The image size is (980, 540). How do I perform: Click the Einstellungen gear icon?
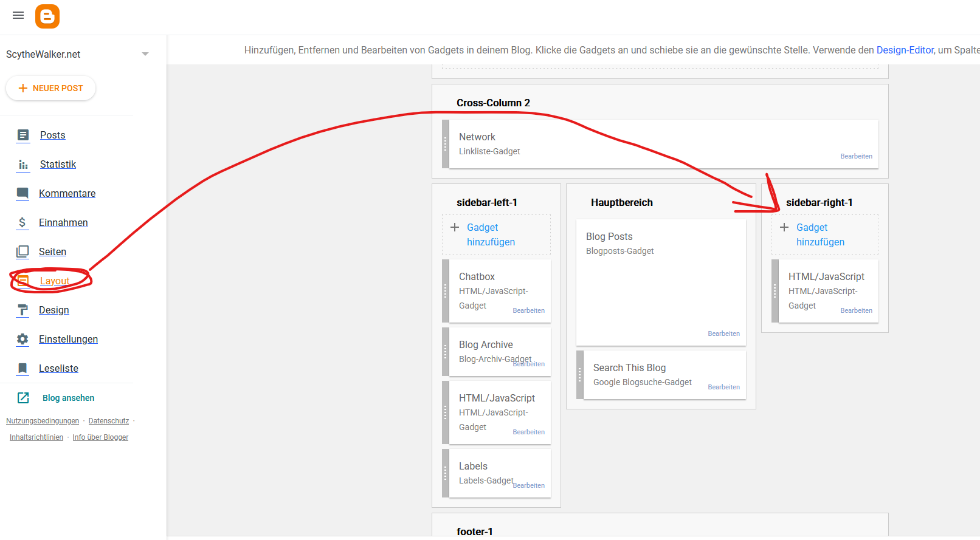23,339
